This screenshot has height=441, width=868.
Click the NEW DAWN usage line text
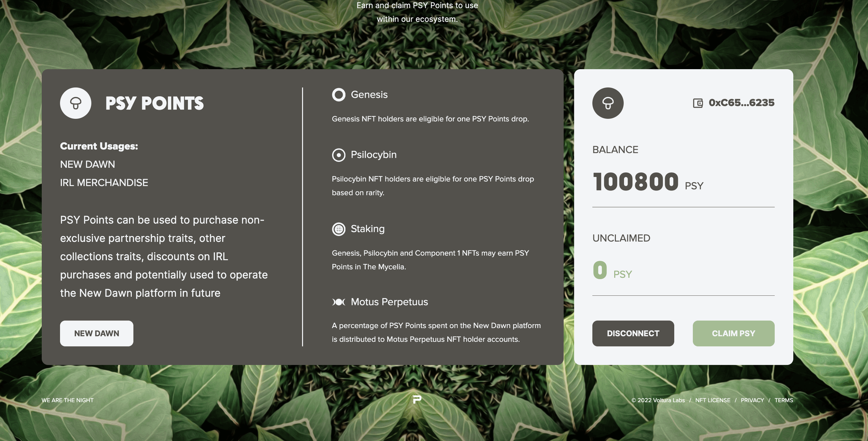87,164
